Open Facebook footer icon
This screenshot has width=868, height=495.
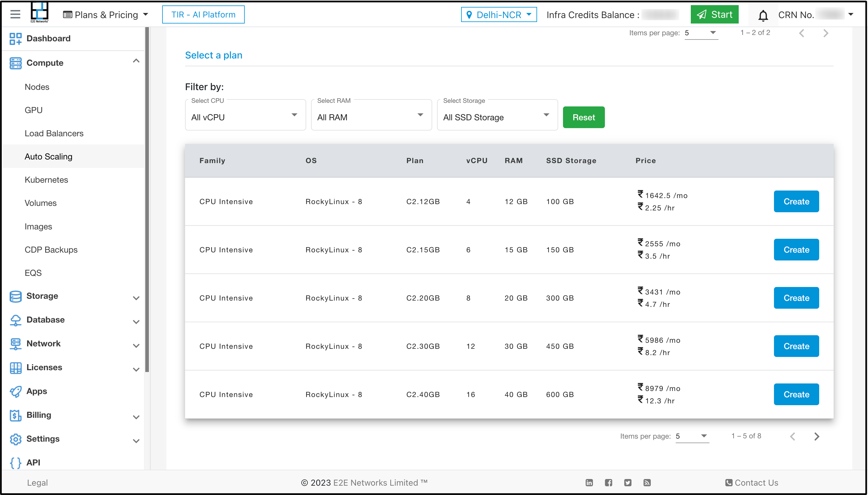point(608,483)
